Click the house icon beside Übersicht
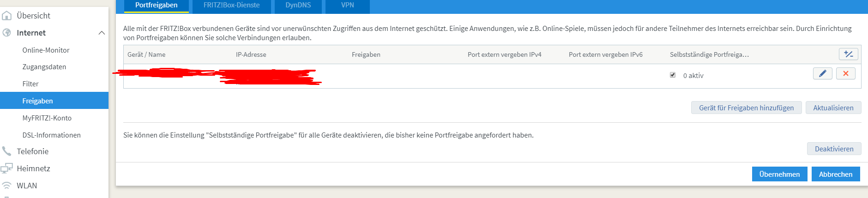 [6, 16]
